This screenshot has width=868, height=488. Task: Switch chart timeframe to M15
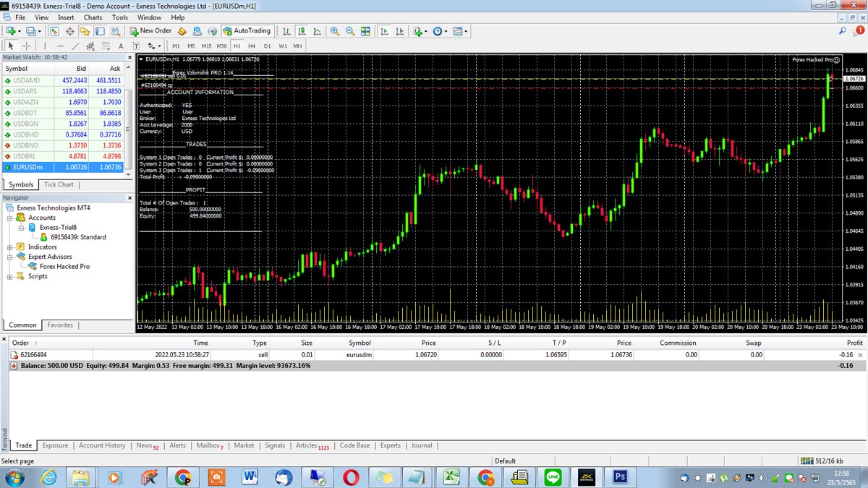pyautogui.click(x=205, y=46)
